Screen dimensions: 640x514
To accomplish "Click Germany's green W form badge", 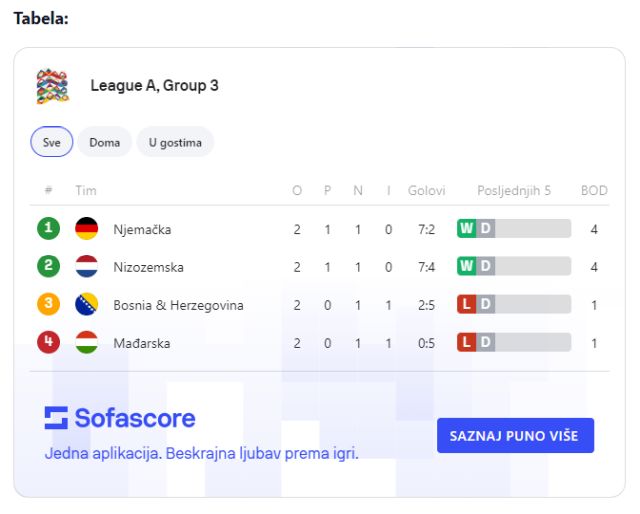I will pos(466,229).
